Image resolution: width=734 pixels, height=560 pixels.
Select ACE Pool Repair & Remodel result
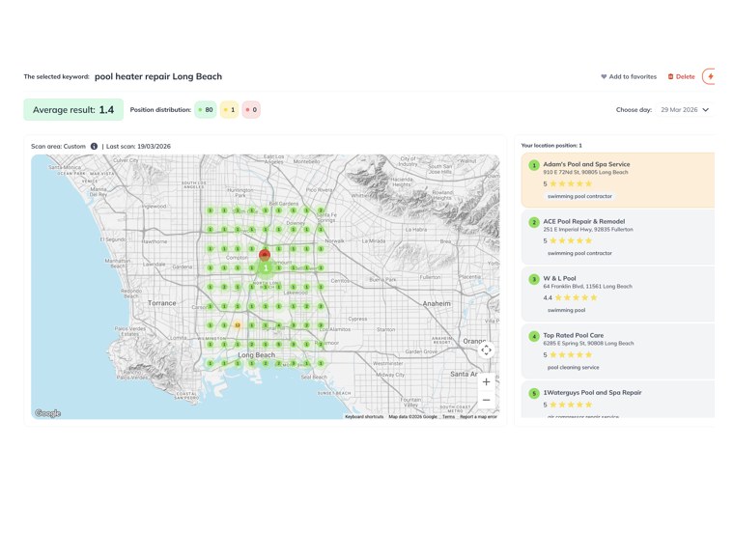pos(618,238)
